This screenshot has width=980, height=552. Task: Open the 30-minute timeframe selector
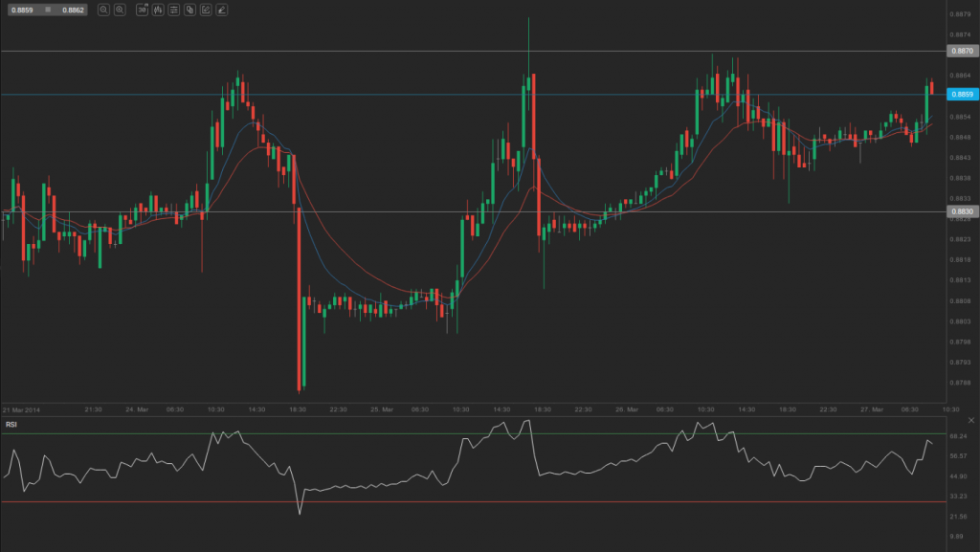(143, 9)
